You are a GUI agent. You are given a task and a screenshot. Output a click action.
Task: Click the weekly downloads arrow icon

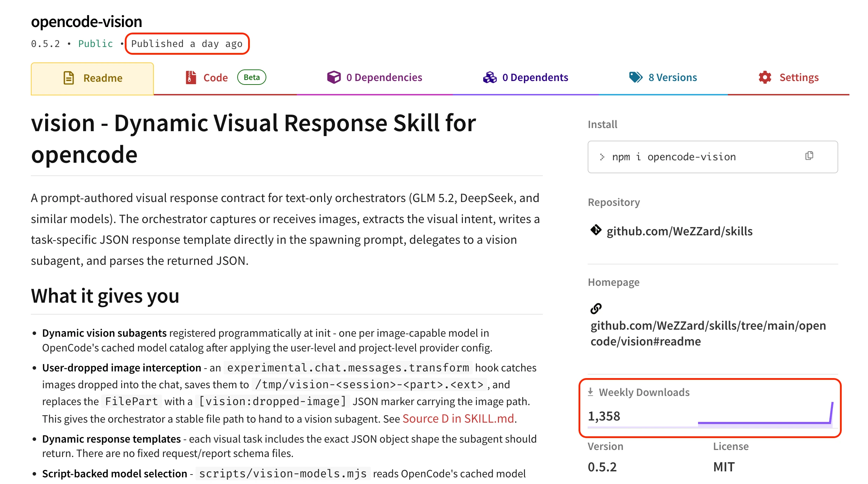tap(590, 392)
